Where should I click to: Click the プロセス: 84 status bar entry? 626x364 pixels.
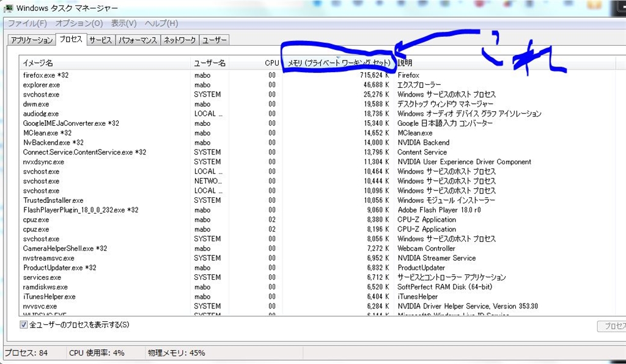coord(26,353)
